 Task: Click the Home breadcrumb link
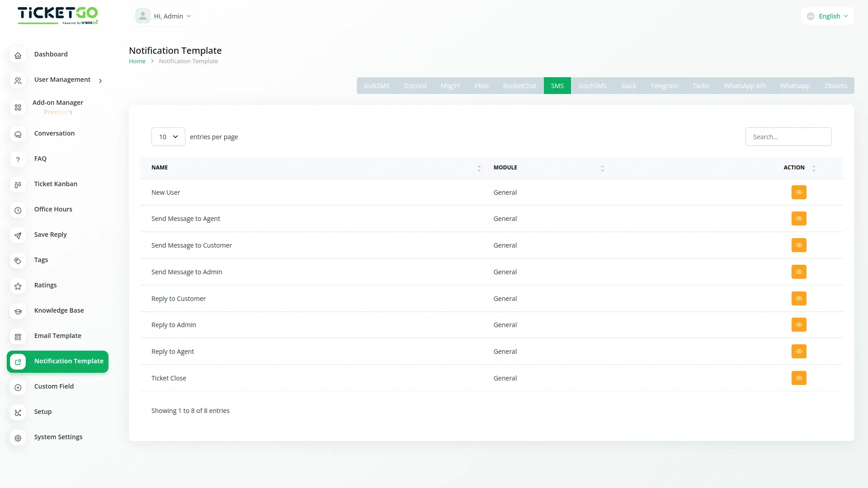(x=137, y=61)
